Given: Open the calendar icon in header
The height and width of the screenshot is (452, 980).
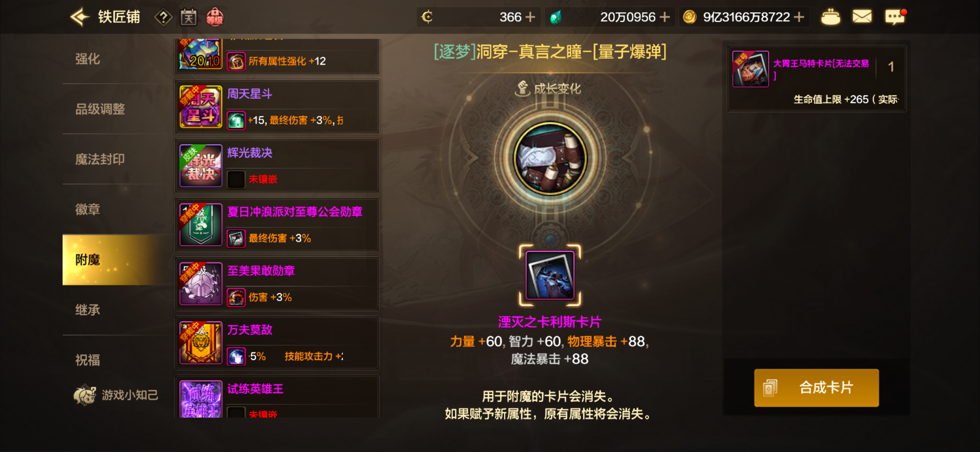Looking at the screenshot, I should click(x=189, y=18).
